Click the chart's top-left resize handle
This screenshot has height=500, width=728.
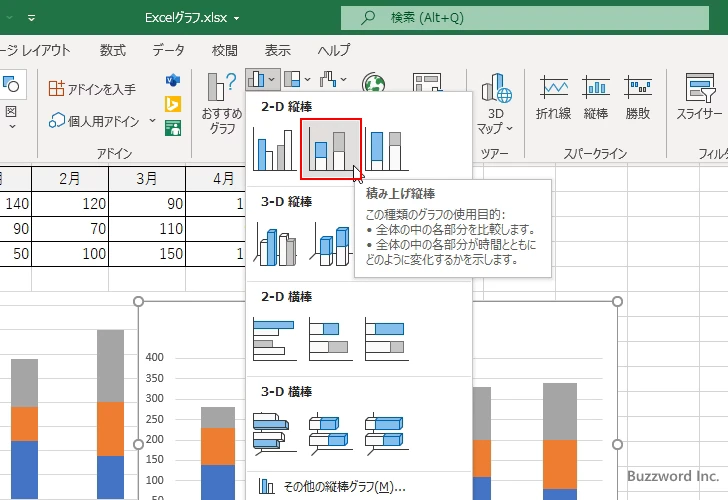click(x=138, y=302)
